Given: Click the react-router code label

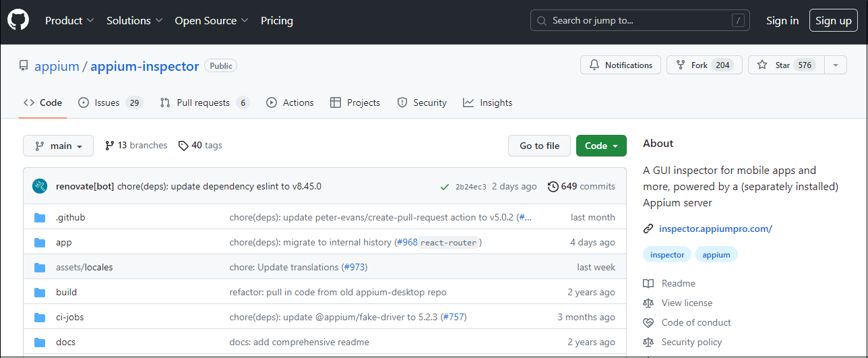Looking at the screenshot, I should click(x=449, y=242).
